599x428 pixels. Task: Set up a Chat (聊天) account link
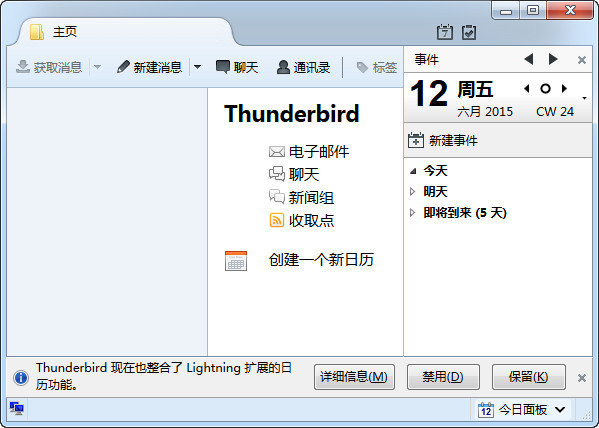point(294,175)
